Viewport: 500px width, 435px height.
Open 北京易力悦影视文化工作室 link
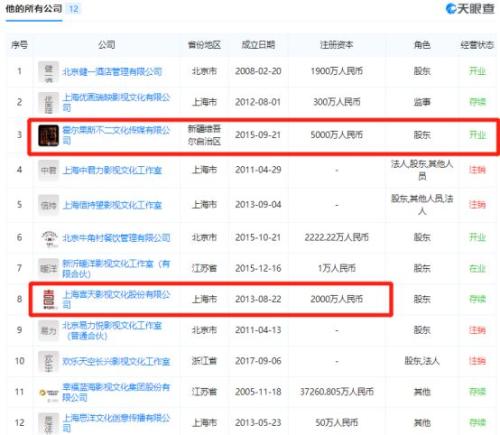112,330
